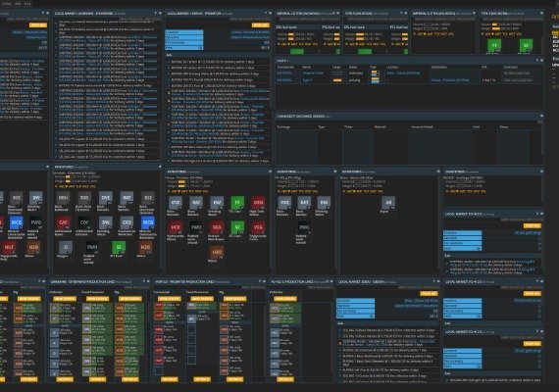Click Type H fuel bar in Fleet
Screen dimensions: 559x392
375,80
